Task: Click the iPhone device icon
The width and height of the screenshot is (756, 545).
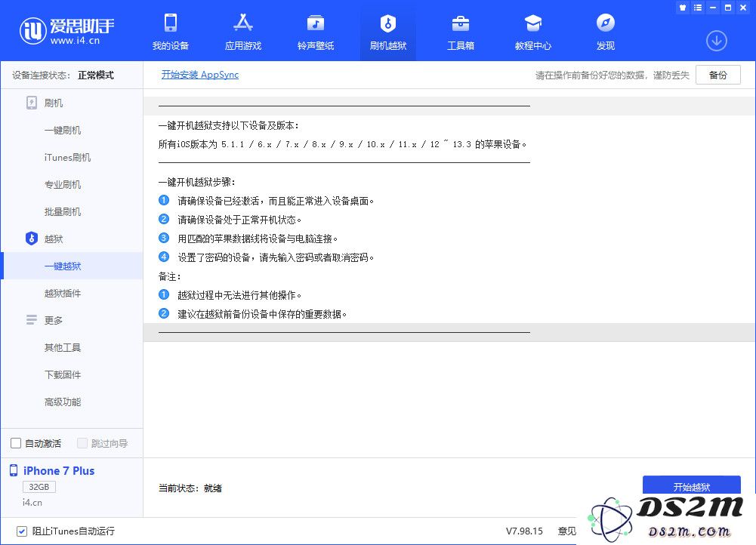Action: click(14, 471)
